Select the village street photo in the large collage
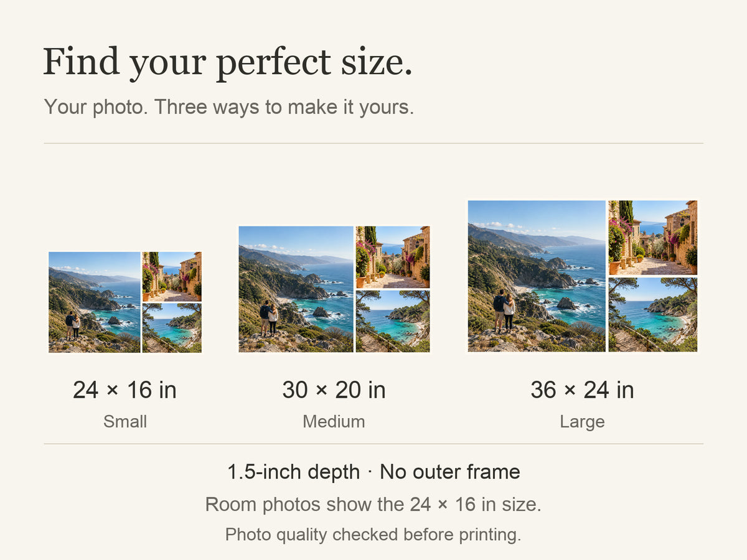The width and height of the screenshot is (747, 560). pos(653,238)
